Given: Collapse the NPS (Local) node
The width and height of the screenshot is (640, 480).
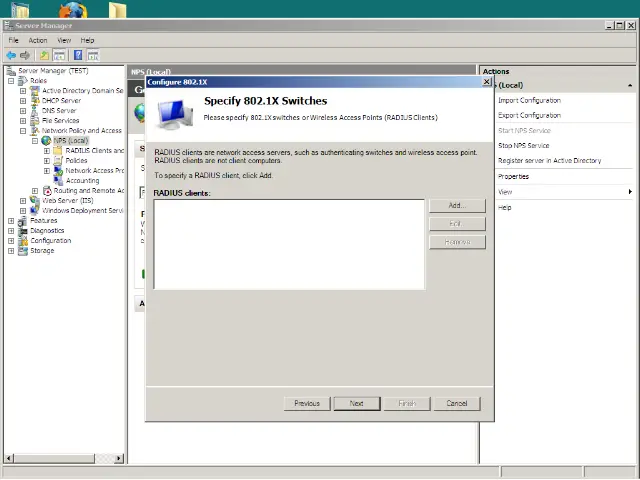Looking at the screenshot, I should coord(35,141).
